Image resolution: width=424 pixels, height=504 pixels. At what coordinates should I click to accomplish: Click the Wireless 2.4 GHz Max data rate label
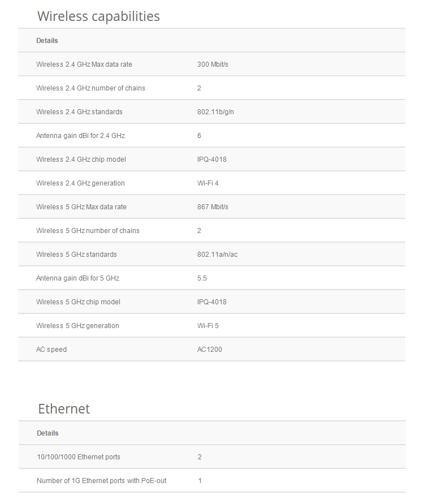coord(84,64)
